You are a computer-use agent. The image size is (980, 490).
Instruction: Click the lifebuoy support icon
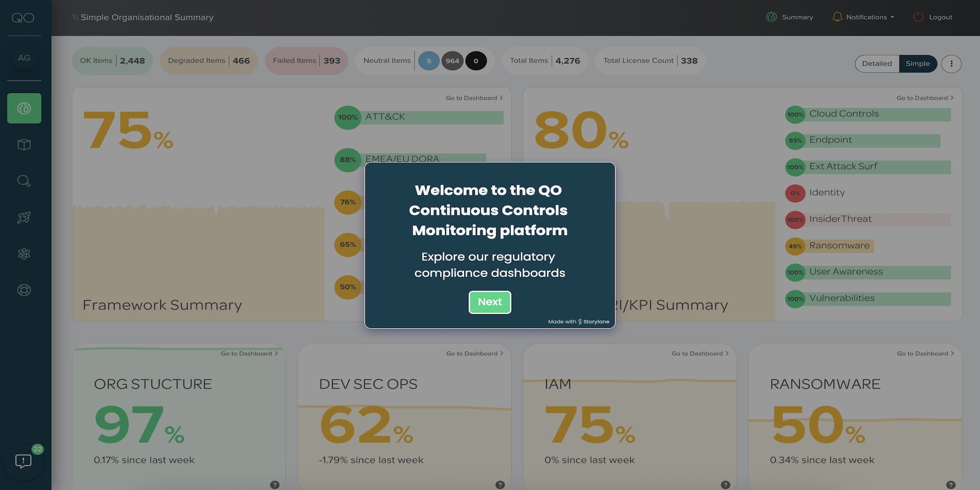[x=24, y=290]
